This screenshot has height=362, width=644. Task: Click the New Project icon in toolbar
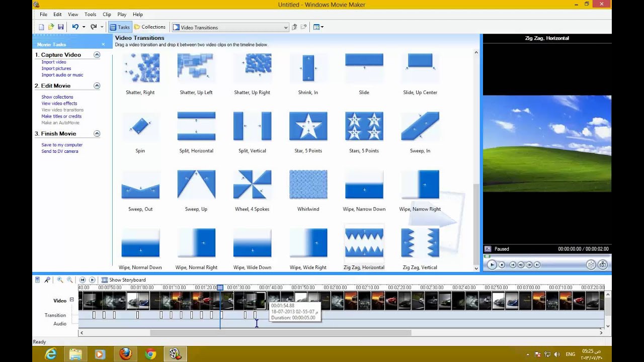42,27
